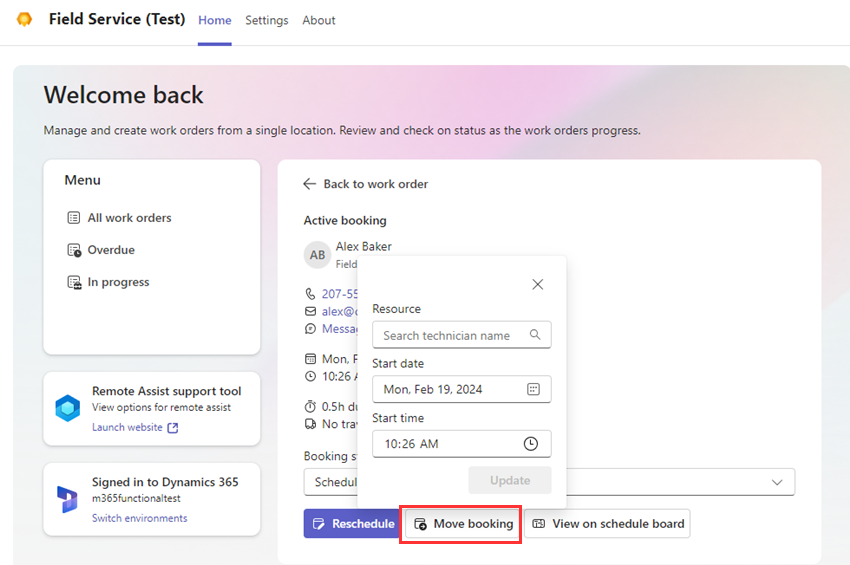The width and height of the screenshot is (850, 565).
Task: Click the Signed in to Dynamics 365 heading
Action: [x=165, y=482]
